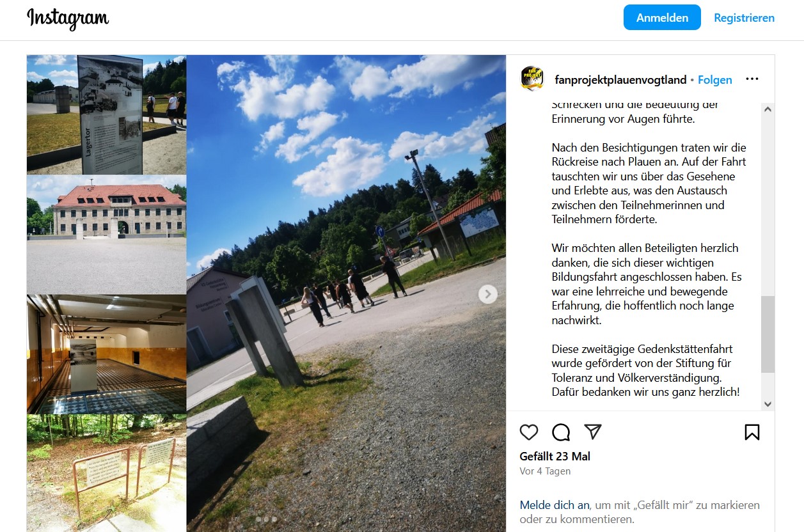Open the Registrieren link
The height and width of the screenshot is (532, 804).
(x=744, y=17)
